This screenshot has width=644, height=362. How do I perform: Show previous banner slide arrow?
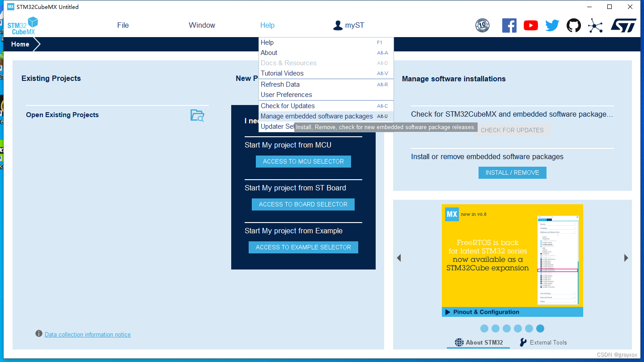[399, 258]
